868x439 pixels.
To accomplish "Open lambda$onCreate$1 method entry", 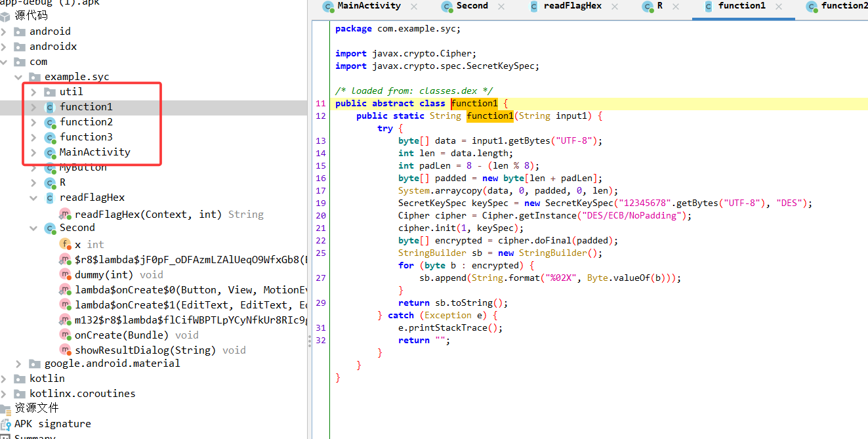I will click(x=191, y=304).
